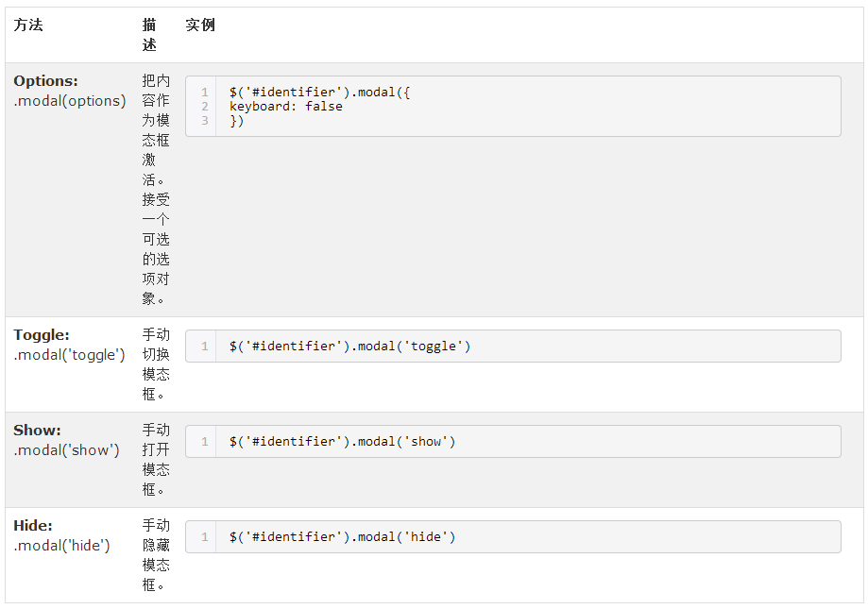Click the $('#identifier').modal({ code line
The height and width of the screenshot is (609, 868).
(319, 92)
